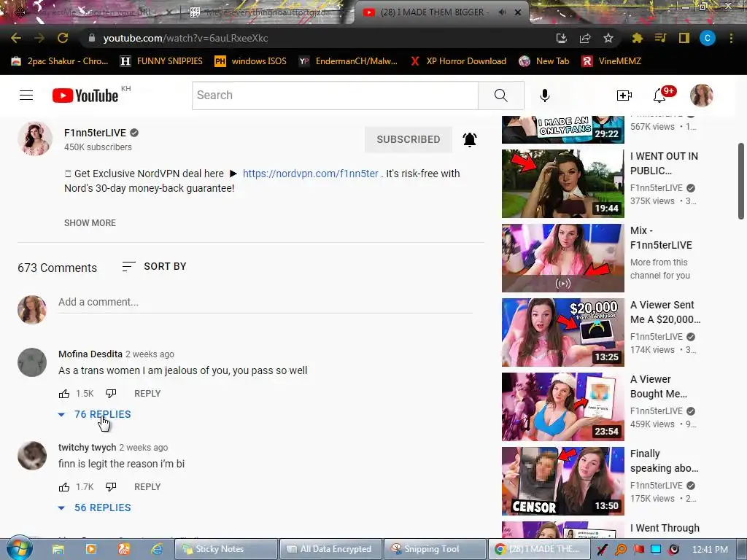Open twitchy twych's profile name

[x=88, y=448]
